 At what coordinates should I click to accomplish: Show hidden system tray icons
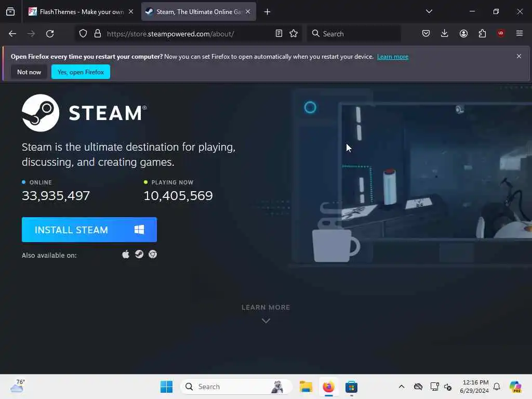pos(402,387)
